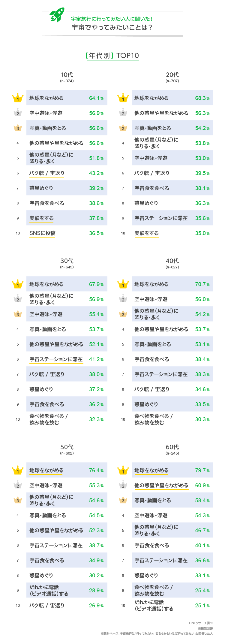This screenshot has height=644, width=225.
Task: Click the 79.7% value in the 60代 list
Action: click(x=202, y=470)
